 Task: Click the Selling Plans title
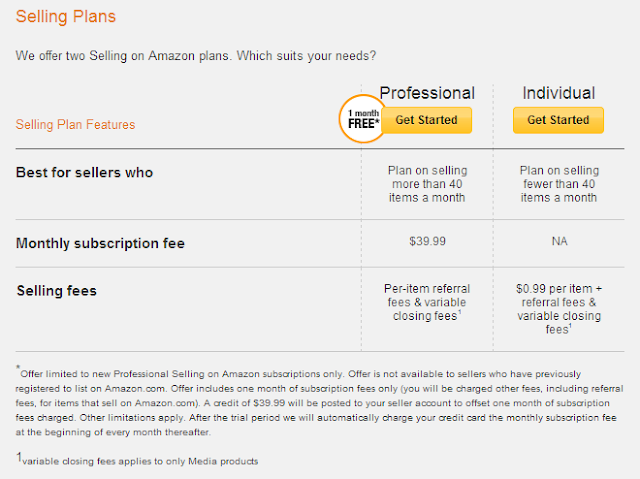coord(66,16)
